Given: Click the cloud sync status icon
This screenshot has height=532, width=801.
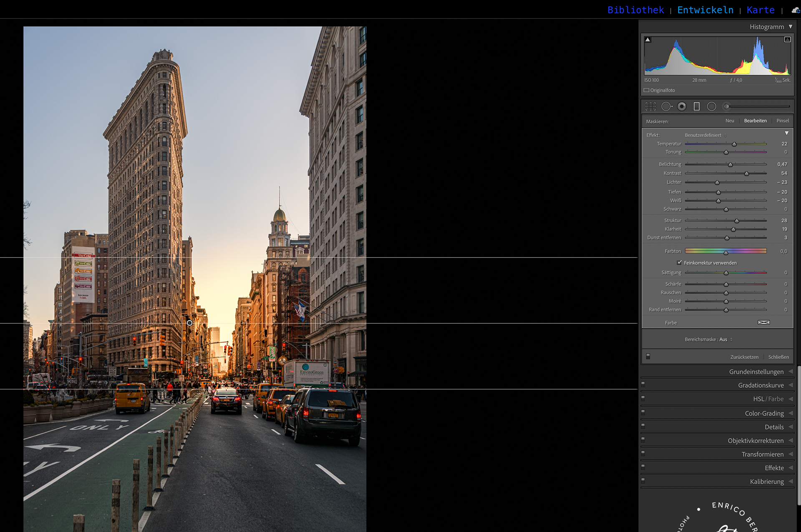Looking at the screenshot, I should pyautogui.click(x=796, y=10).
